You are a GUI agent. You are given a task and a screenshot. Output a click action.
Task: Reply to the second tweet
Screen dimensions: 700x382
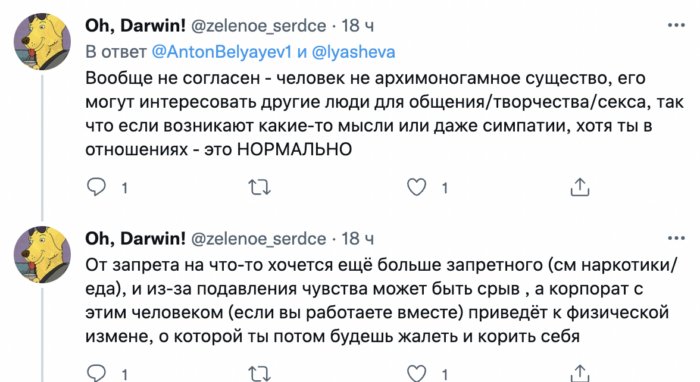(x=96, y=373)
